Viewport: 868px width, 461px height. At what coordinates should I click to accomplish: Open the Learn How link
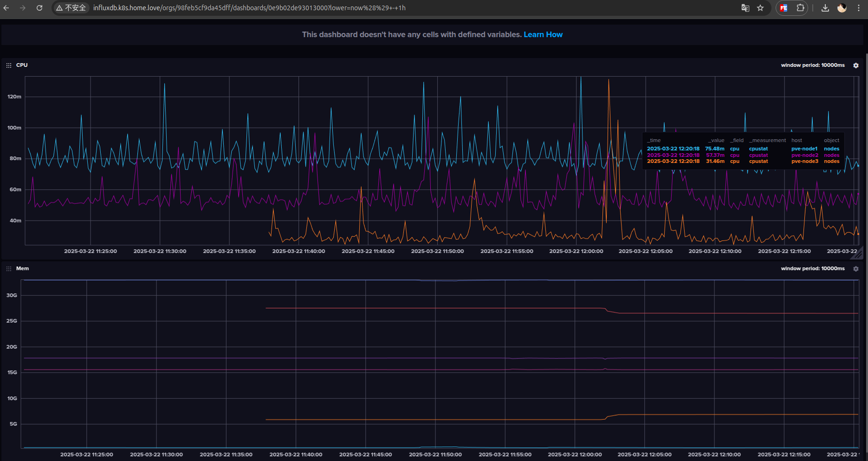coord(543,34)
